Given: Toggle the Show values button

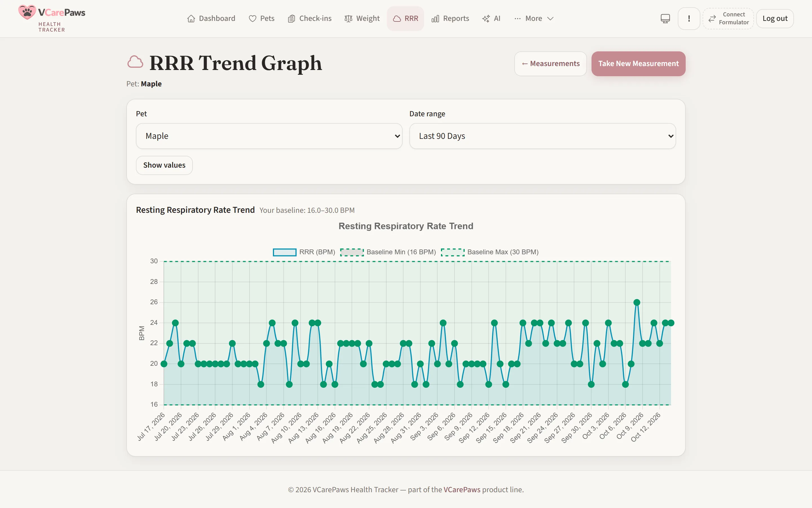Looking at the screenshot, I should point(164,165).
